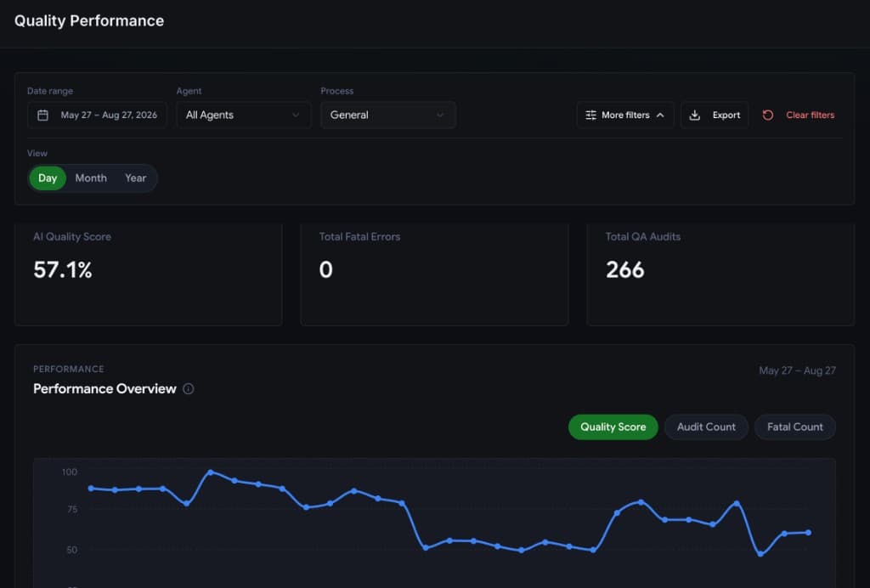This screenshot has width=870, height=588.
Task: Click the red reset icon beside Clear filters
Action: tap(768, 115)
